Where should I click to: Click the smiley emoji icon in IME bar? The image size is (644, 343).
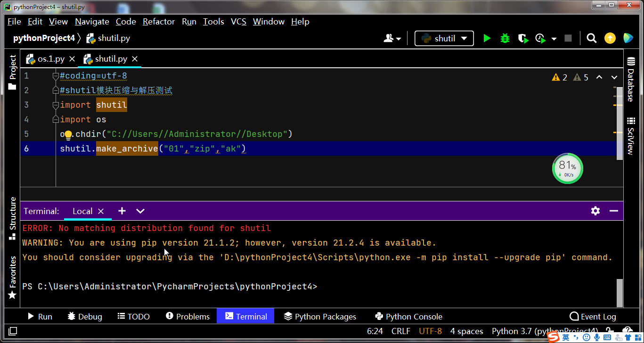pyautogui.click(x=587, y=337)
